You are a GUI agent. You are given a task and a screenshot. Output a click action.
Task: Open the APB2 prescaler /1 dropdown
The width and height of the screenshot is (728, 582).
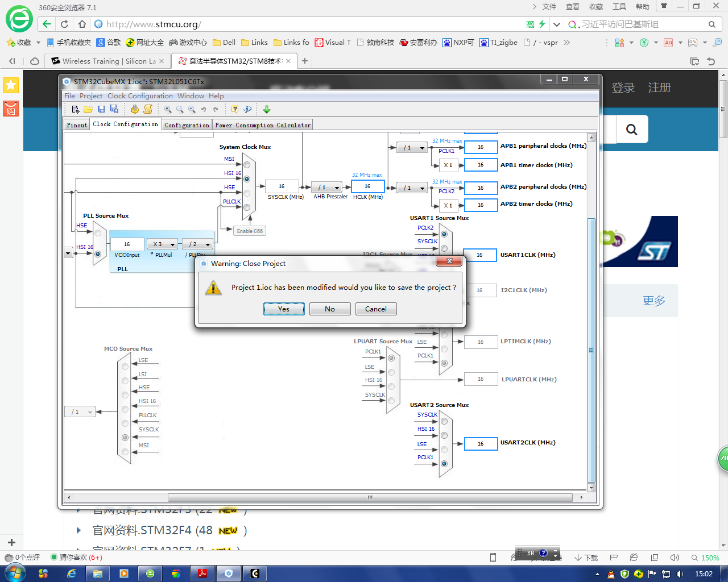412,188
